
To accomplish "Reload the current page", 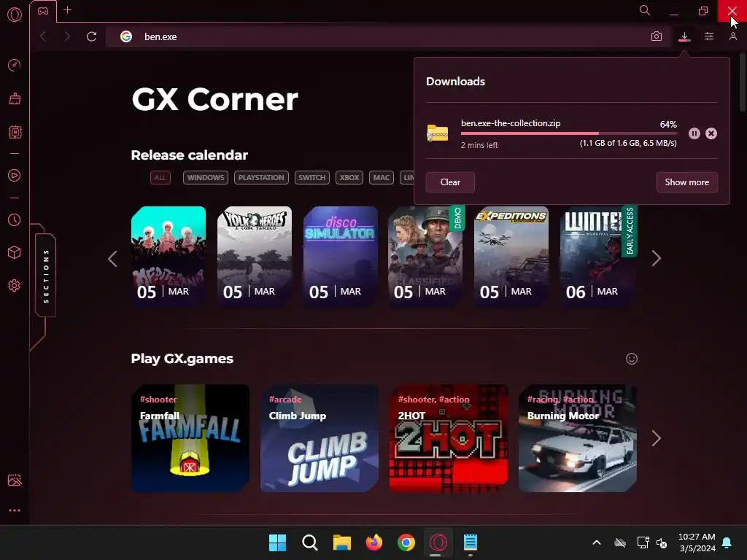I will click(x=91, y=36).
